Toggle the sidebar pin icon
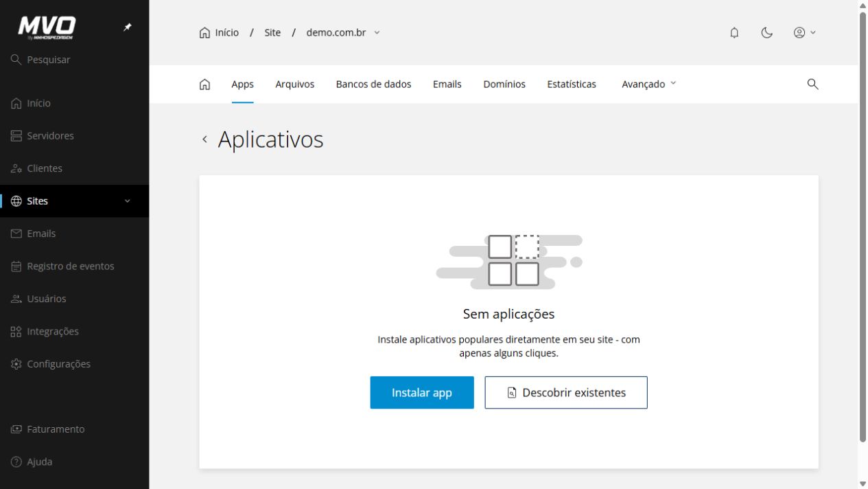Image resolution: width=868 pixels, height=489 pixels. 127,27
